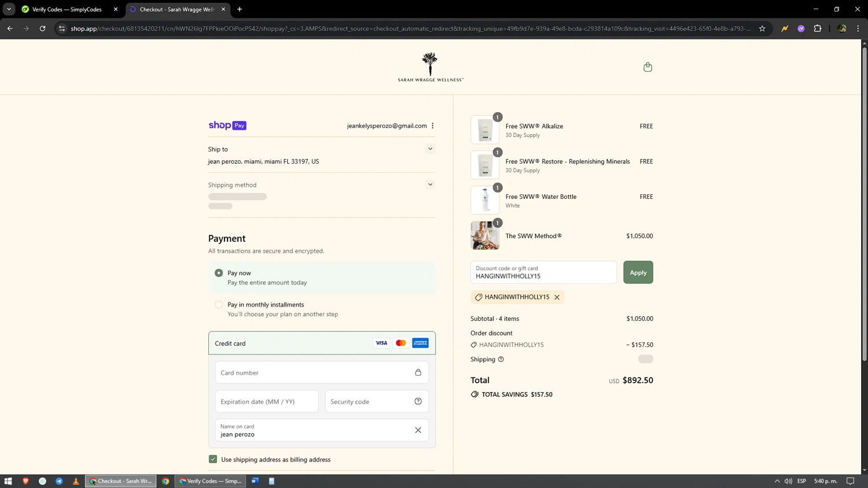Open WhatsApp from taskbar
This screenshot has height=488, width=868.
coord(42,481)
